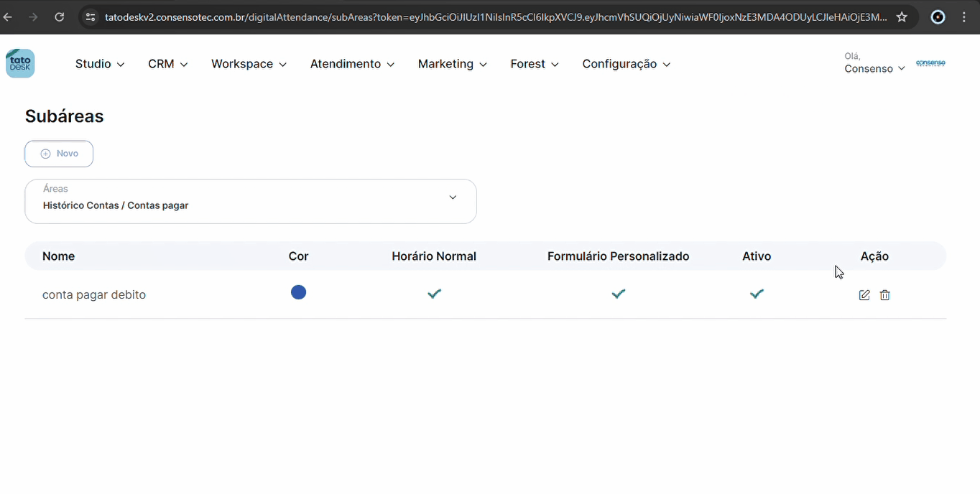Open the Consenso user account dropdown
This screenshot has height=494, width=980.
[x=874, y=69]
